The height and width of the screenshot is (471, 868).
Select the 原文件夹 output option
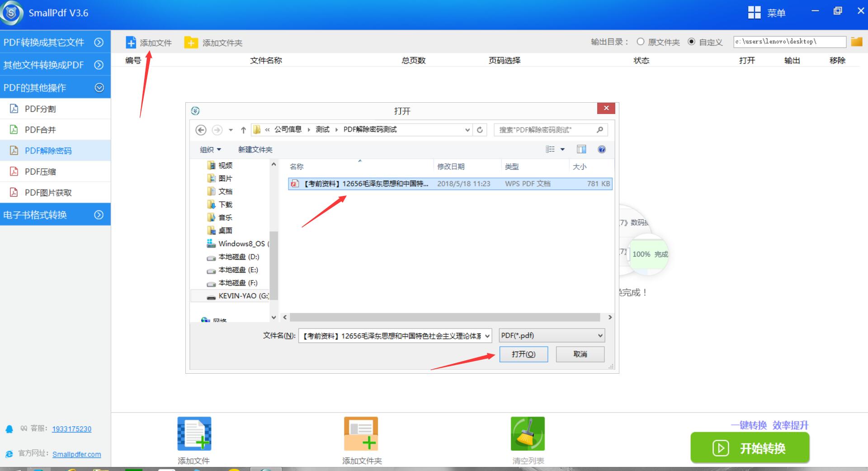pyautogui.click(x=641, y=42)
